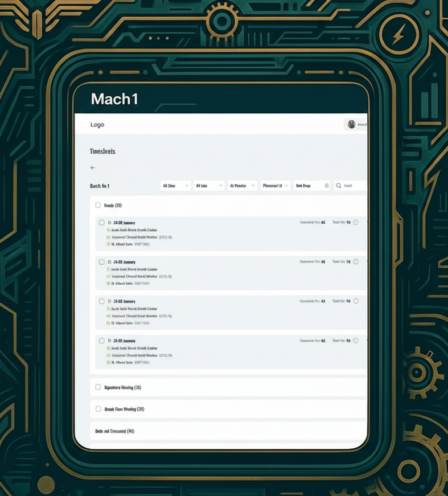
Task: Click the date title of the topmost card
Action: 124,223
